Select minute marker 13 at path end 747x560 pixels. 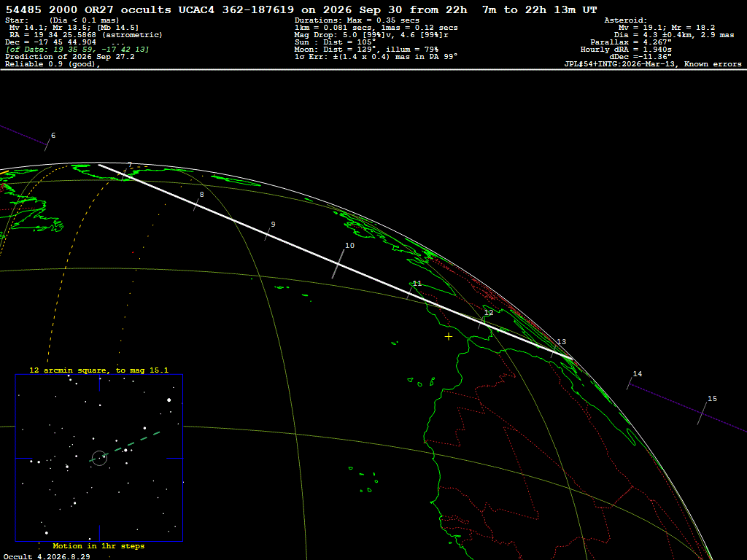click(x=561, y=342)
